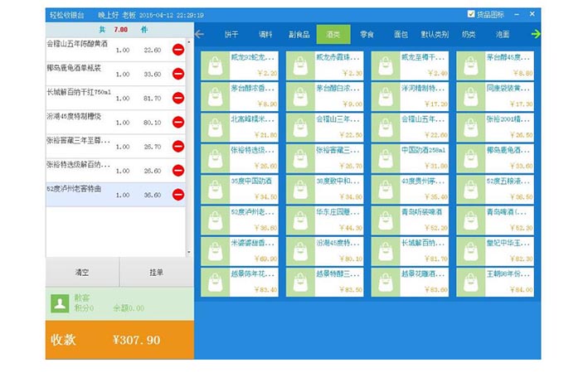Click the 散客 customer avatar icon
The image size is (588, 392).
60,303
